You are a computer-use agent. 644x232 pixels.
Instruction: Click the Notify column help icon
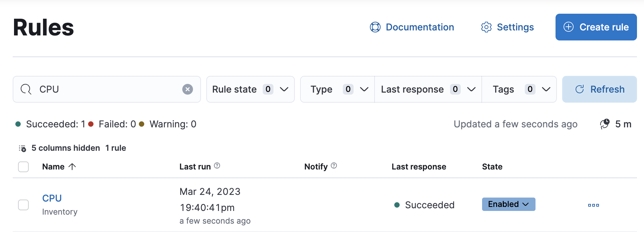[334, 166]
